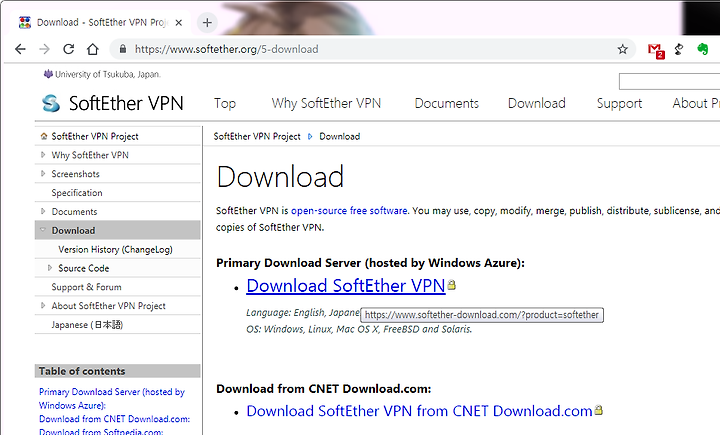
Task: Click lock icon after Download SoftEther VPN
Action: pos(452,285)
